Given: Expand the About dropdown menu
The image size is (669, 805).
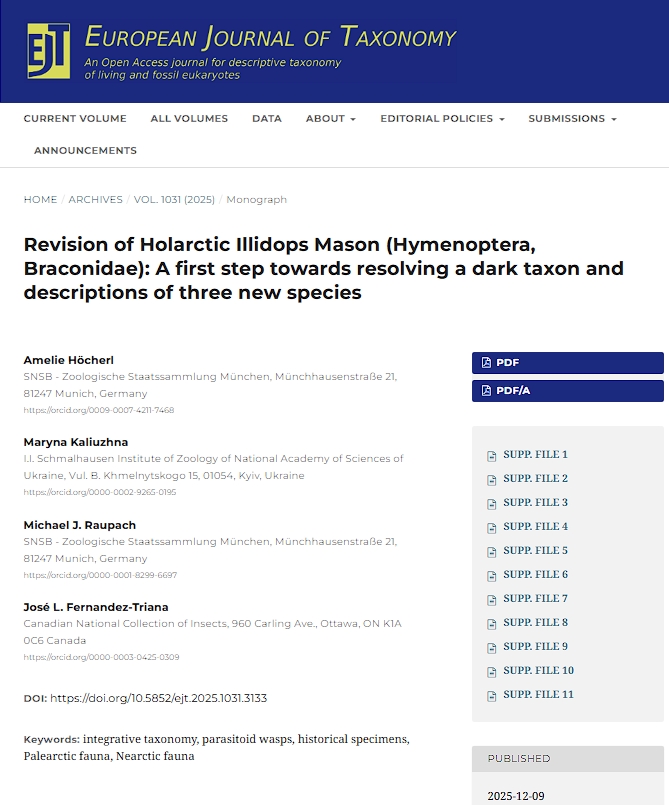Looking at the screenshot, I should [330, 119].
